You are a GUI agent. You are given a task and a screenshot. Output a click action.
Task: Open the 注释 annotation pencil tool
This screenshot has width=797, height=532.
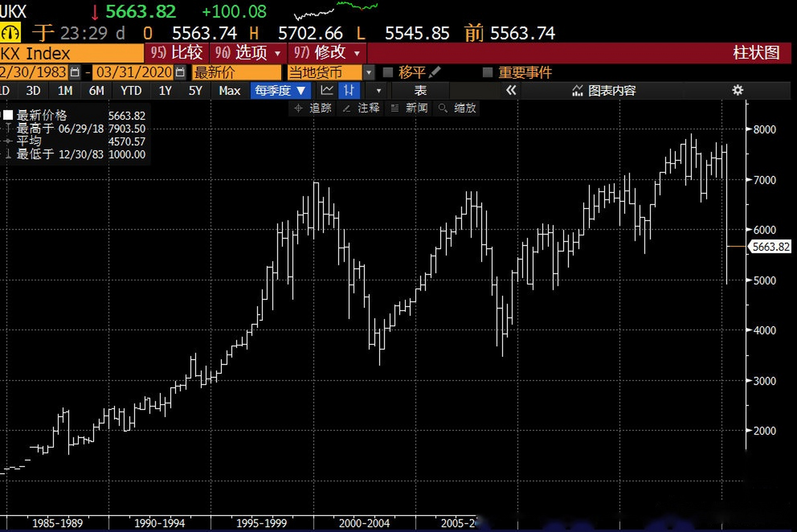point(346,108)
